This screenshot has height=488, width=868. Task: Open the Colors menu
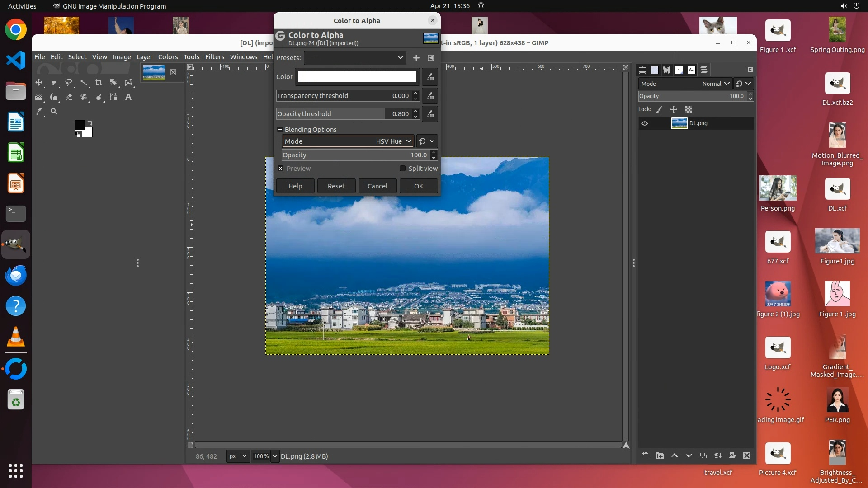pyautogui.click(x=168, y=57)
